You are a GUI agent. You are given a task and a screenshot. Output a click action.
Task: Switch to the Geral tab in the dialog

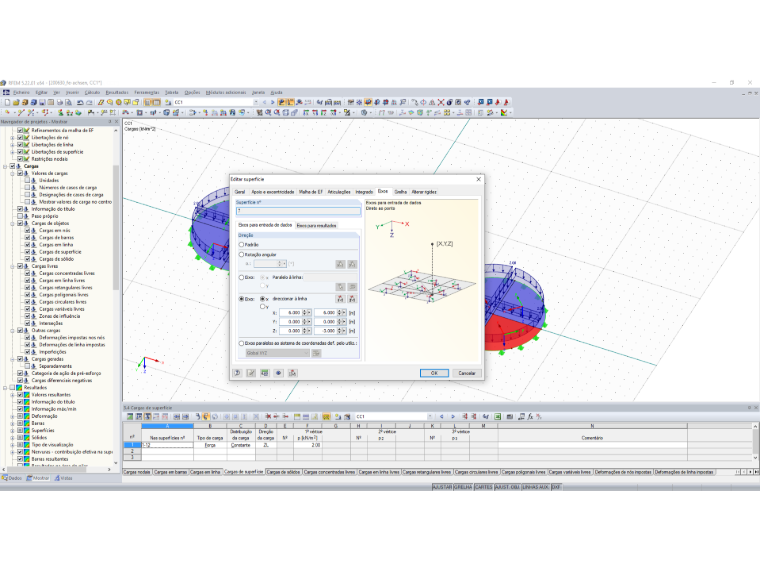[x=240, y=192]
